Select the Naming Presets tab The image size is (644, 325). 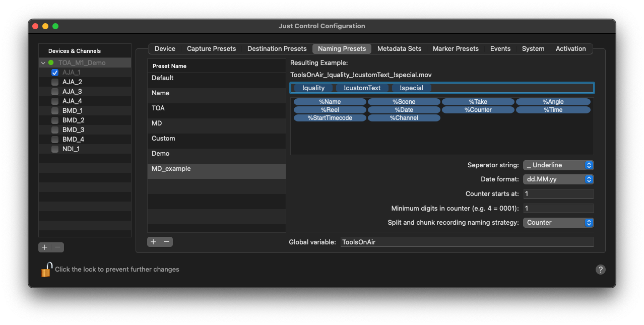342,49
